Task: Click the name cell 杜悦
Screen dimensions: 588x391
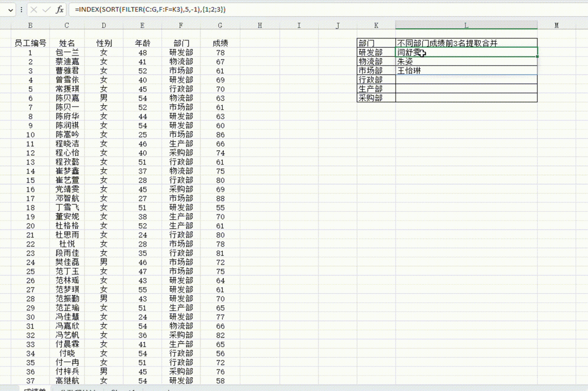Action: click(x=67, y=244)
